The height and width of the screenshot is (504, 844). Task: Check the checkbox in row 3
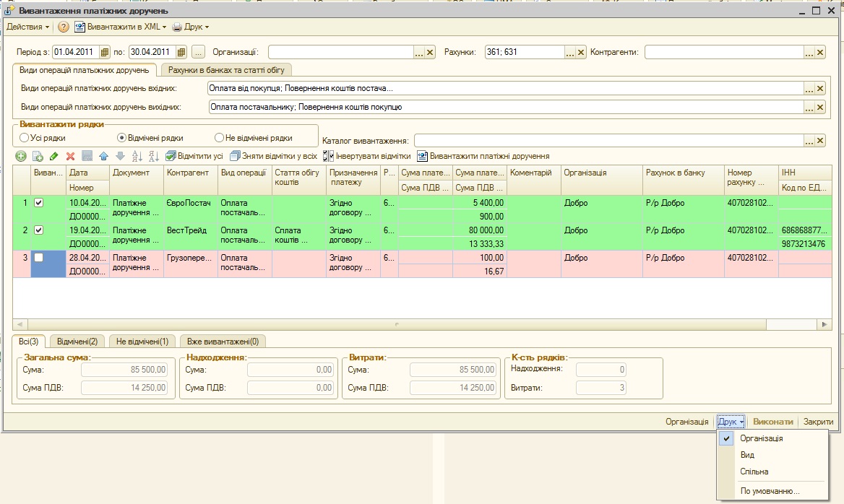point(39,258)
